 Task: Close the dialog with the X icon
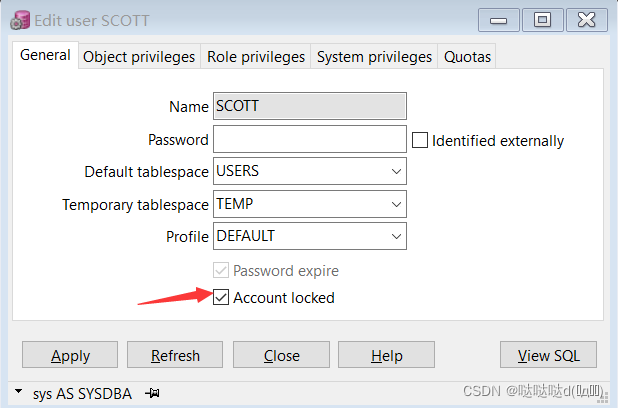[x=587, y=19]
